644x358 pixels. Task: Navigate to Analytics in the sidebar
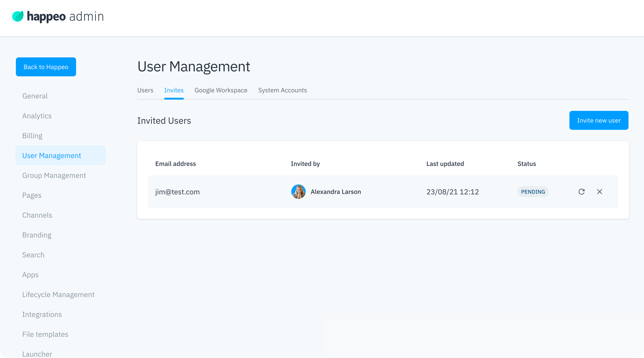pyautogui.click(x=37, y=116)
